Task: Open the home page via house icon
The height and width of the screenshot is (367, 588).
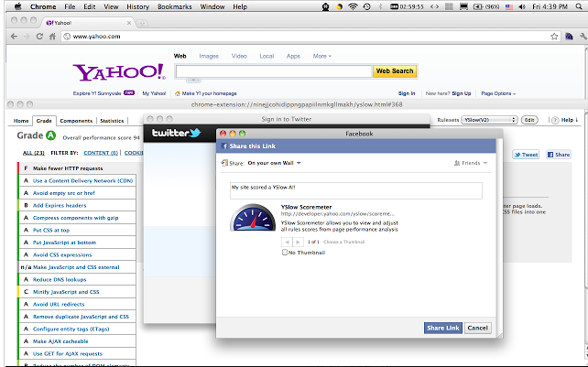Action: [x=52, y=37]
